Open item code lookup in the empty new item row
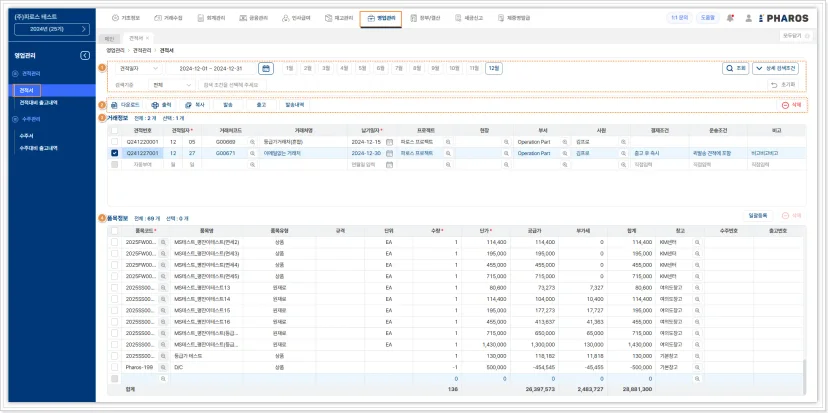 [164, 379]
